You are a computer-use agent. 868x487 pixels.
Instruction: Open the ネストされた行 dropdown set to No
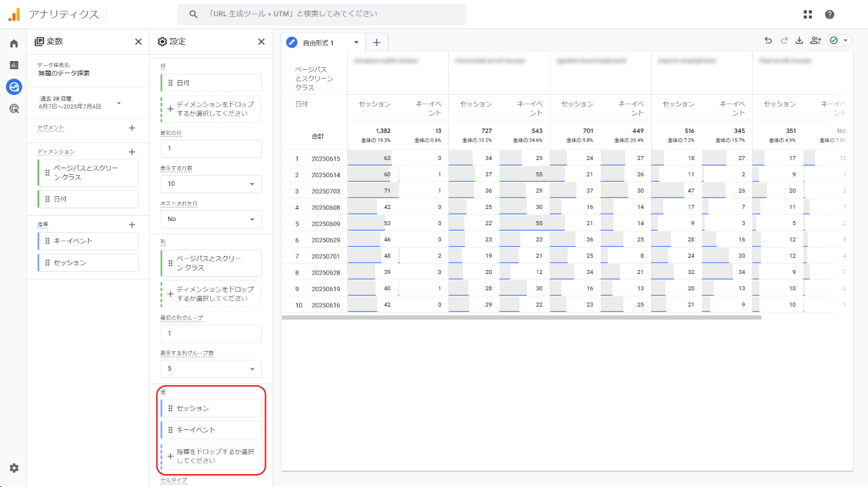(211, 219)
